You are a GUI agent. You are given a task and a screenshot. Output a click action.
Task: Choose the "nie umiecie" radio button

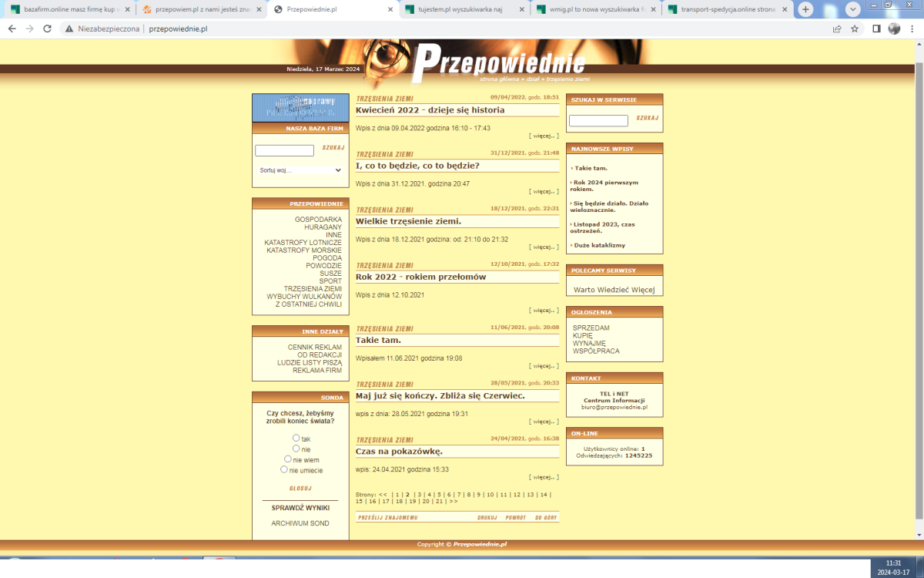[x=284, y=469]
